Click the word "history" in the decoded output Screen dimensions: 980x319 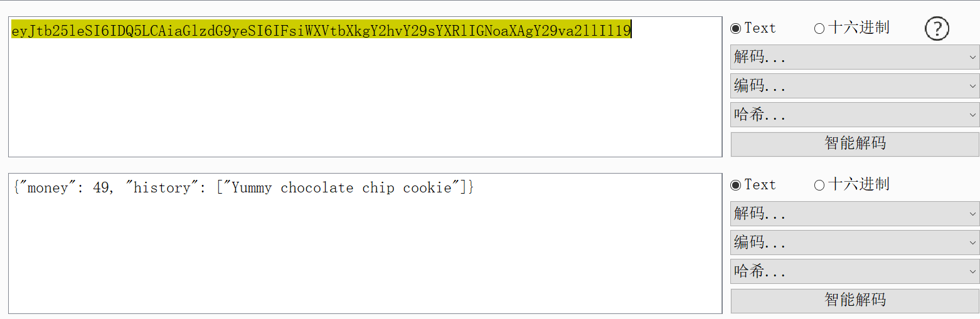(162, 187)
